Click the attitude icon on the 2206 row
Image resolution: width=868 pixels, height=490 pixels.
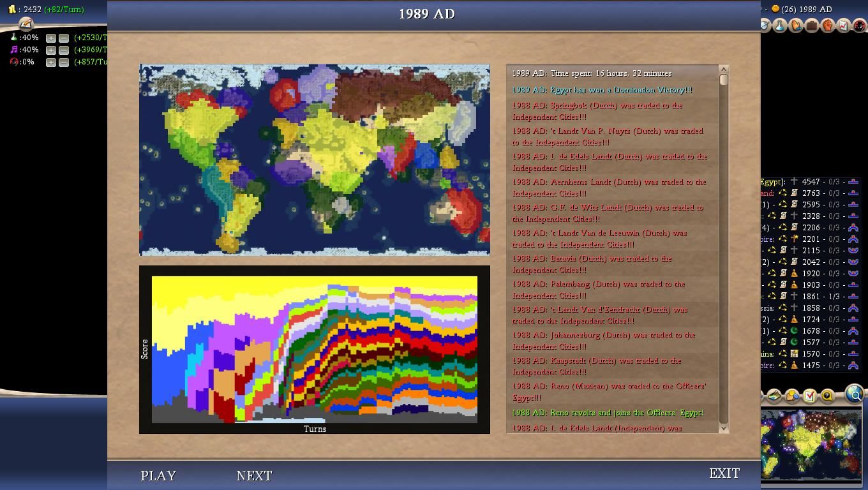(x=853, y=228)
